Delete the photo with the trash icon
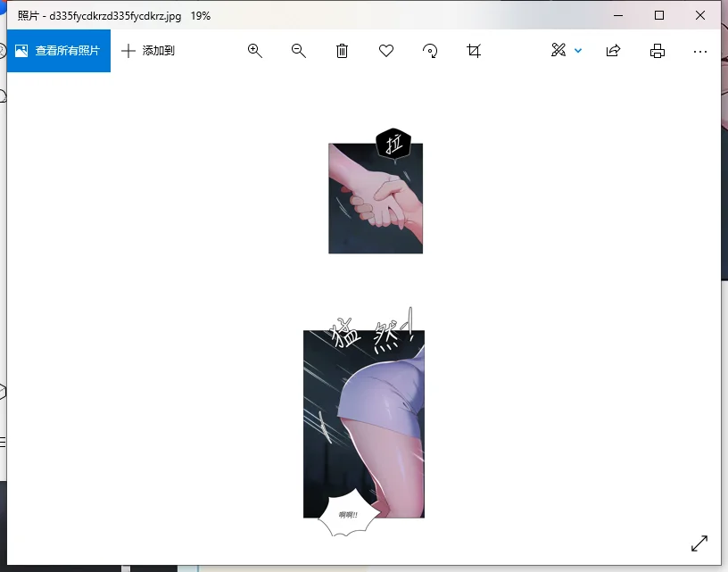Image resolution: width=728 pixels, height=572 pixels. coord(342,51)
